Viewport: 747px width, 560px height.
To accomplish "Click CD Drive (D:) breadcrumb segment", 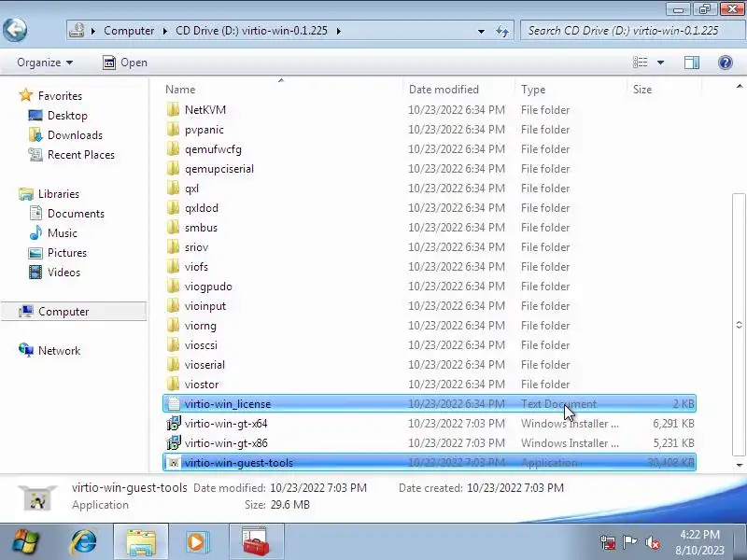I will click(x=251, y=31).
